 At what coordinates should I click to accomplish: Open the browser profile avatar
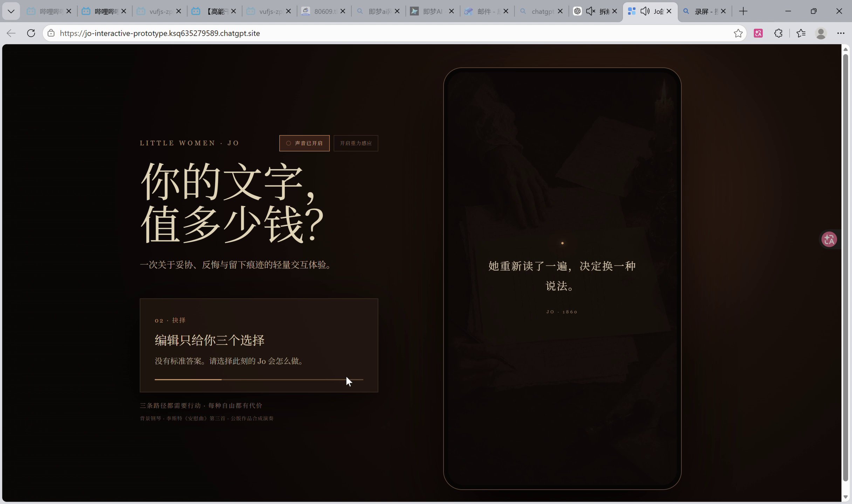pyautogui.click(x=821, y=33)
